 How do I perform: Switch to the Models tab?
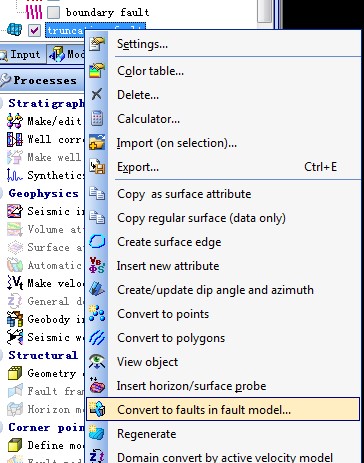67,54
